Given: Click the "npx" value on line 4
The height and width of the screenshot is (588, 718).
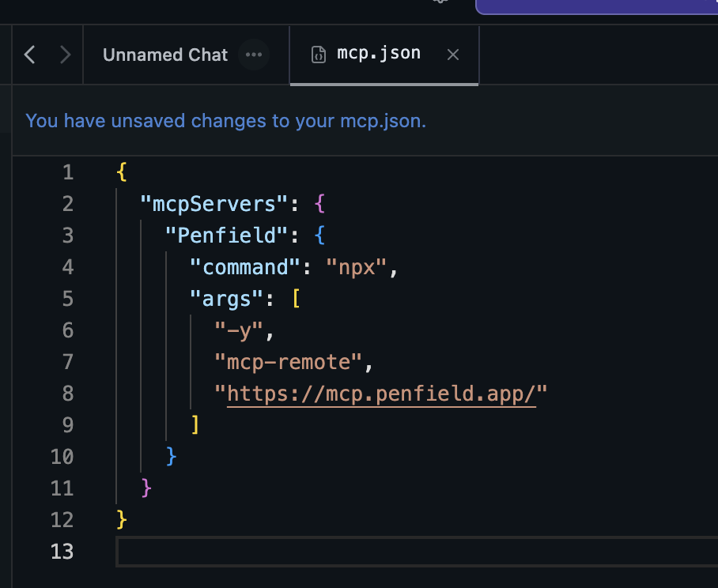Looking at the screenshot, I should (357, 267).
